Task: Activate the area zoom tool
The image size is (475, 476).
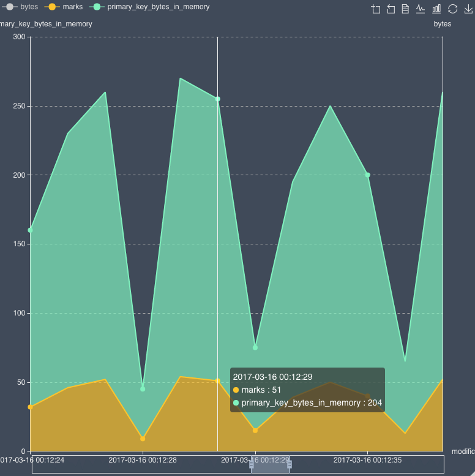Action: pyautogui.click(x=376, y=9)
